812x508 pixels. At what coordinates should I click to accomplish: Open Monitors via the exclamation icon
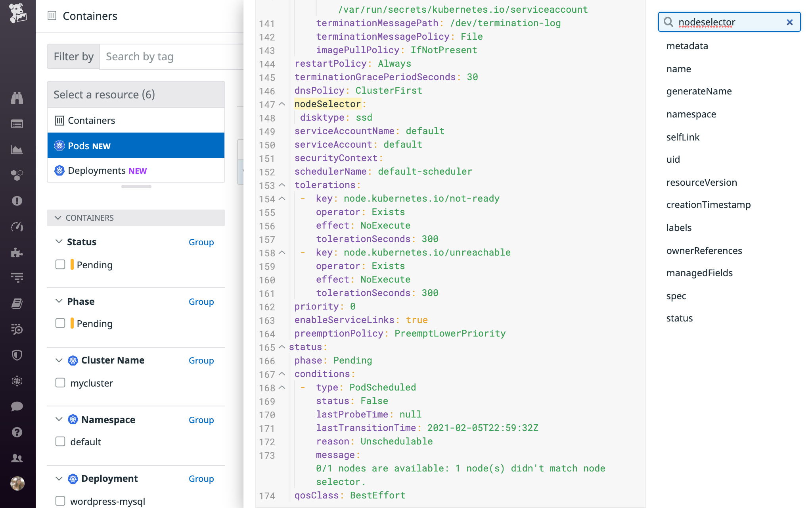pyautogui.click(x=17, y=200)
